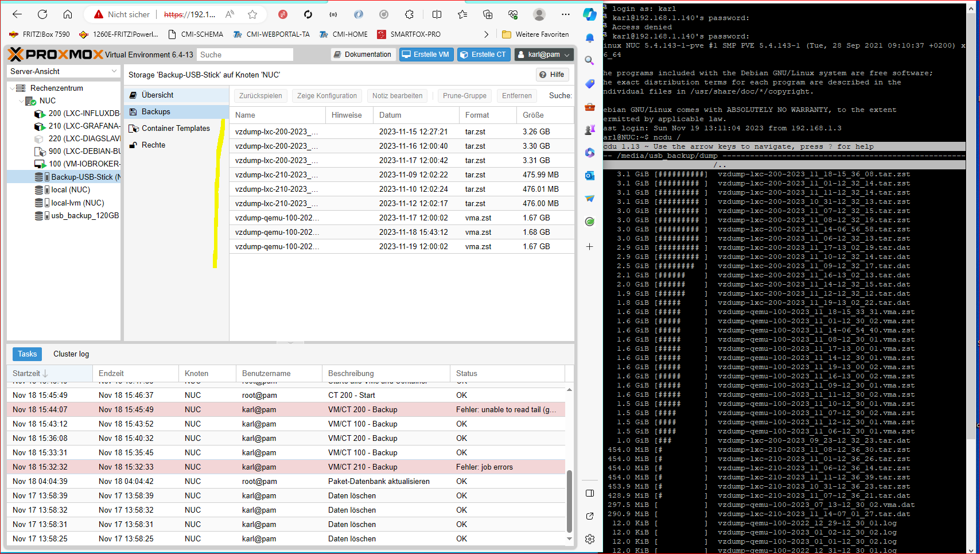The height and width of the screenshot is (554, 980).
Task: Select the Übersicht menu item
Action: [177, 95]
